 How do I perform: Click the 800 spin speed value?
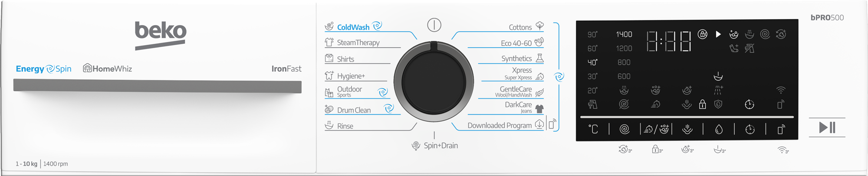624,62
